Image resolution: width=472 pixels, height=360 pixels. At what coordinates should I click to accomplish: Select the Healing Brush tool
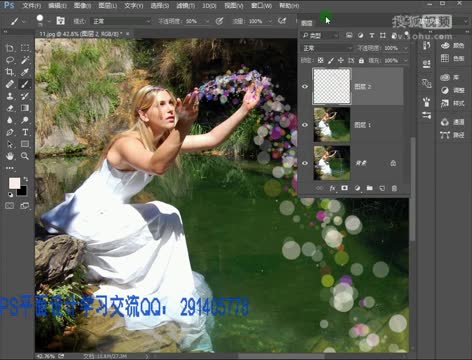pos(10,84)
